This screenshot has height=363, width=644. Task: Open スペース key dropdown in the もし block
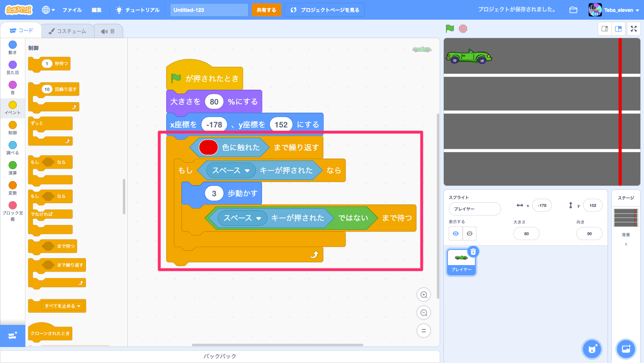[x=231, y=170]
